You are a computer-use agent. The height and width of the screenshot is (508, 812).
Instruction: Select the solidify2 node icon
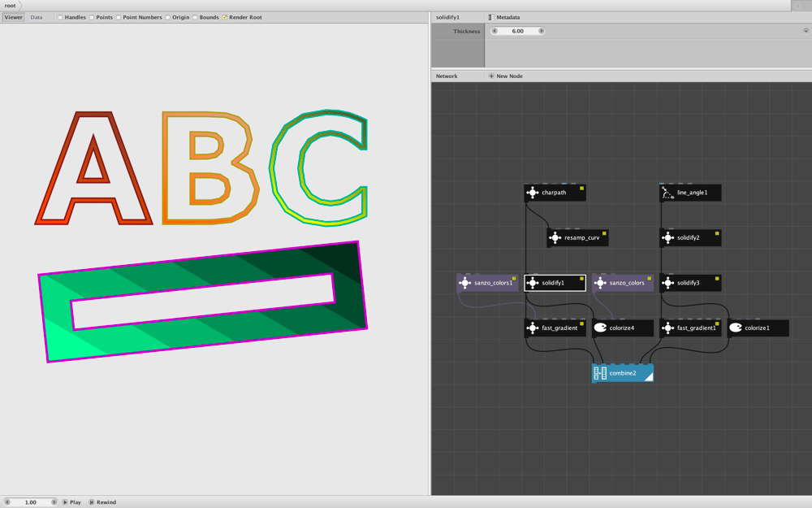668,238
